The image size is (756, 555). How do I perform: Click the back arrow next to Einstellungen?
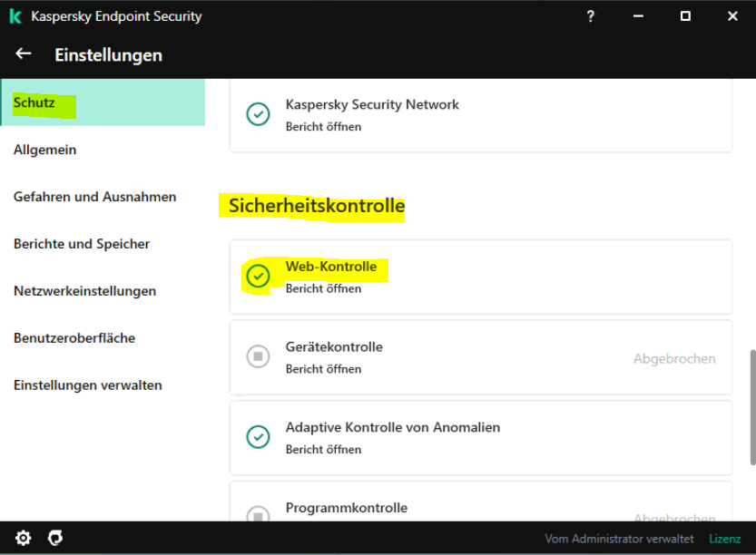(x=24, y=54)
